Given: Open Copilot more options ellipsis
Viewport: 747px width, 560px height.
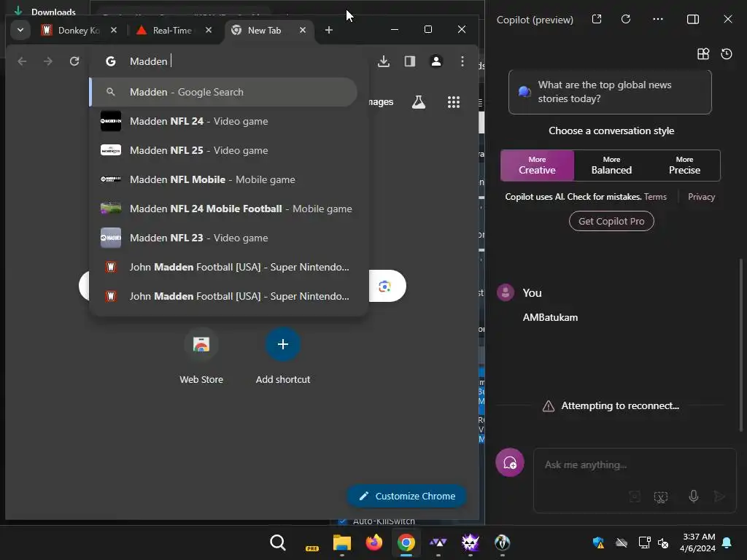Looking at the screenshot, I should pos(658,19).
